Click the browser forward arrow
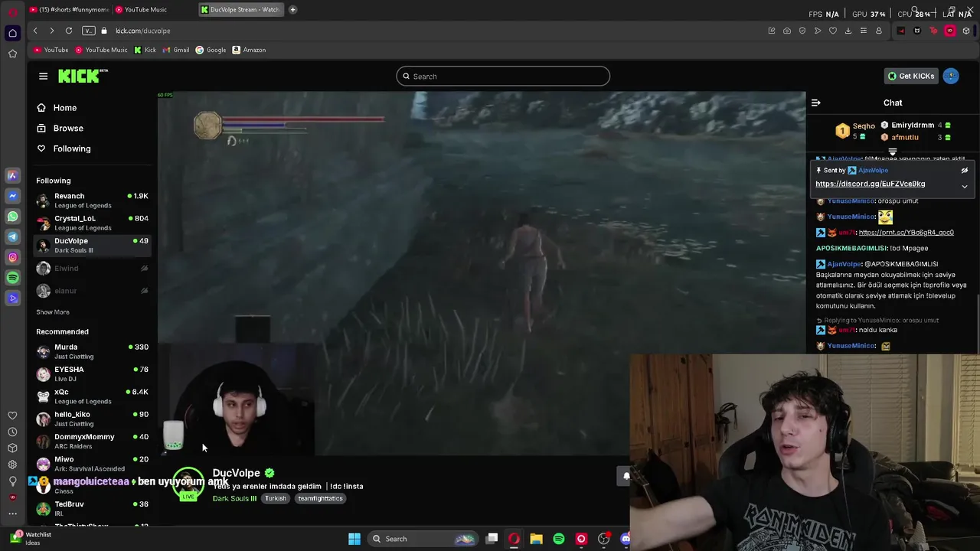Viewport: 980px width, 551px height. click(x=51, y=31)
